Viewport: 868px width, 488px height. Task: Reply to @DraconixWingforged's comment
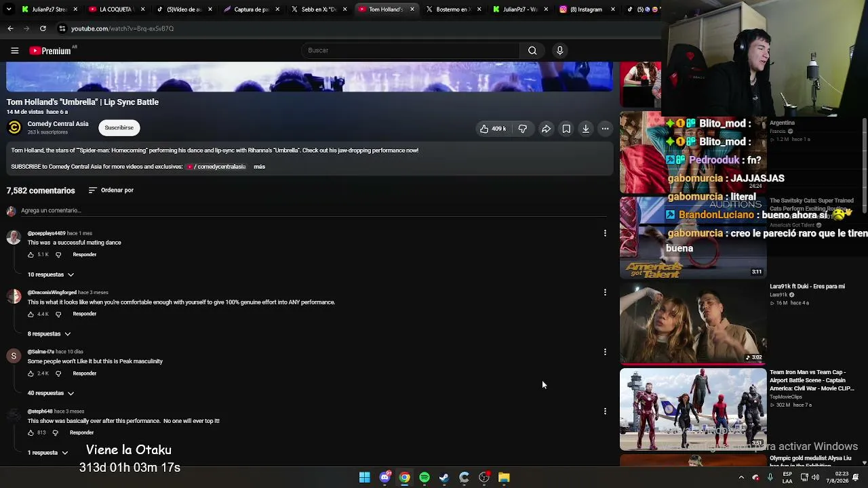point(85,314)
